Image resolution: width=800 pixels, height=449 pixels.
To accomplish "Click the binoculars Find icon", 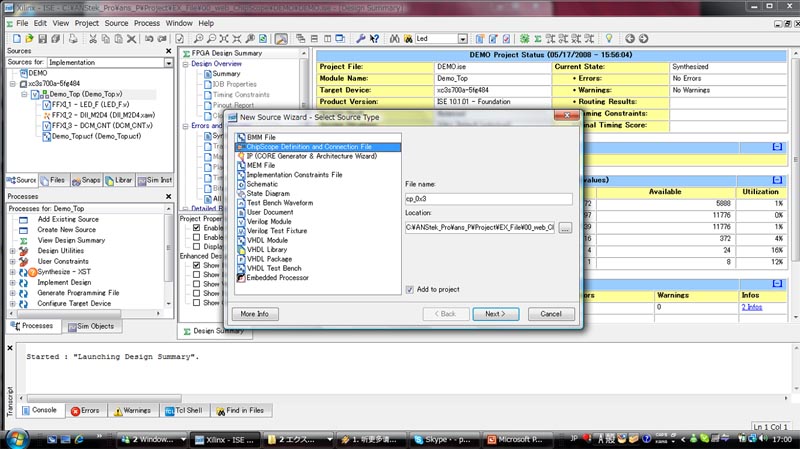I will (x=394, y=39).
